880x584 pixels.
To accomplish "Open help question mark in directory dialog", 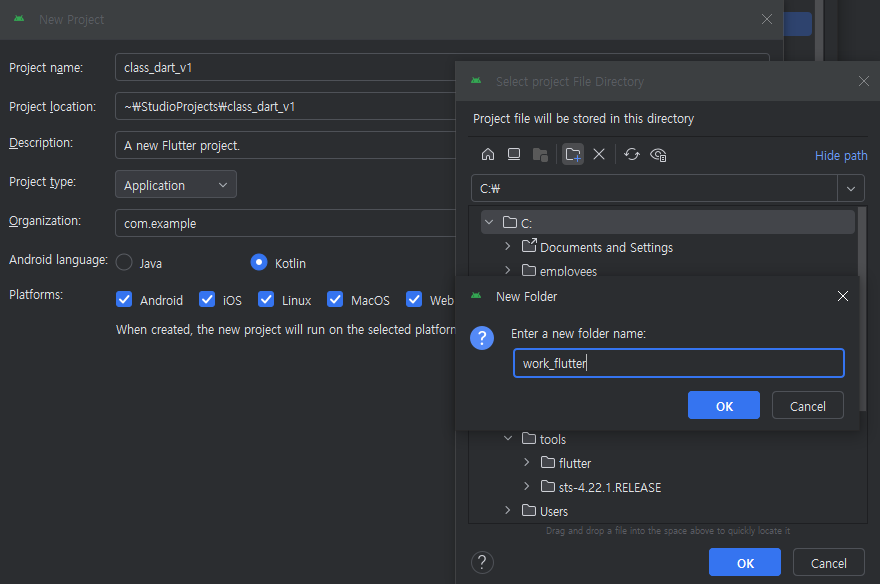I will point(482,562).
